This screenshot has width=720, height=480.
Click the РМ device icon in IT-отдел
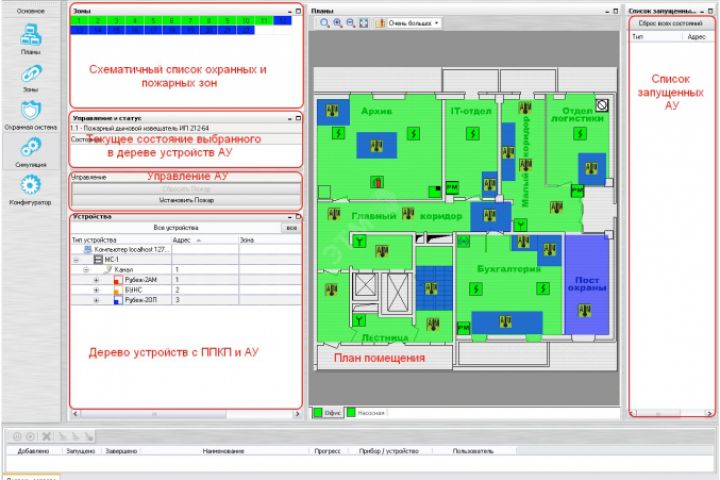452,187
